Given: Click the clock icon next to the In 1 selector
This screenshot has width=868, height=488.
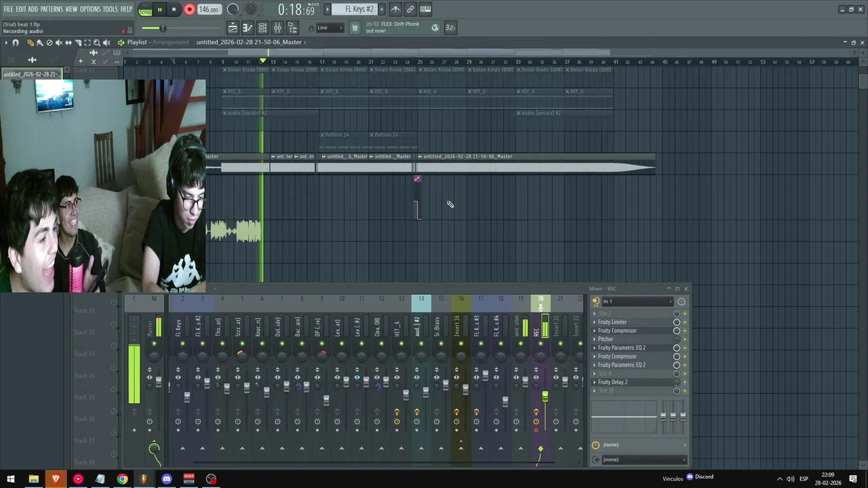Looking at the screenshot, I should pos(681,302).
